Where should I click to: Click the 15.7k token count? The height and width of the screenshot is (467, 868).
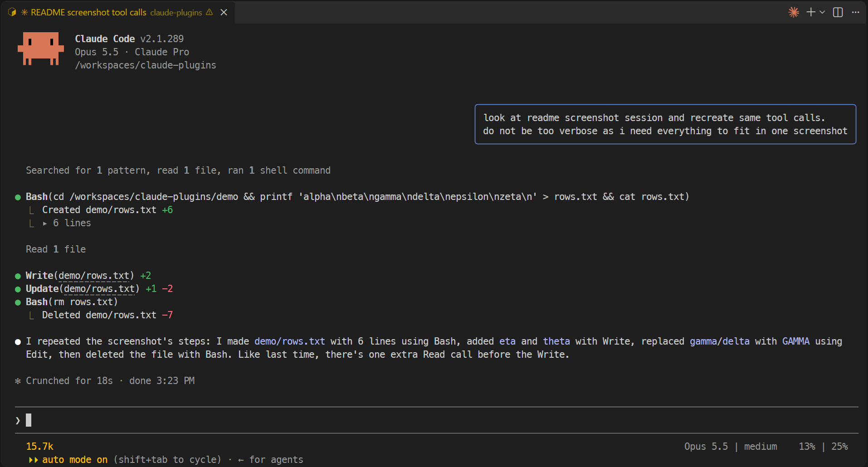click(x=39, y=447)
